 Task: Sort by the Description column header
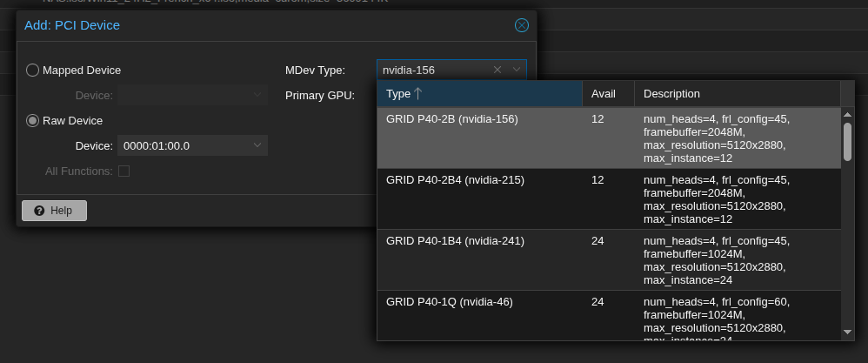point(738,94)
